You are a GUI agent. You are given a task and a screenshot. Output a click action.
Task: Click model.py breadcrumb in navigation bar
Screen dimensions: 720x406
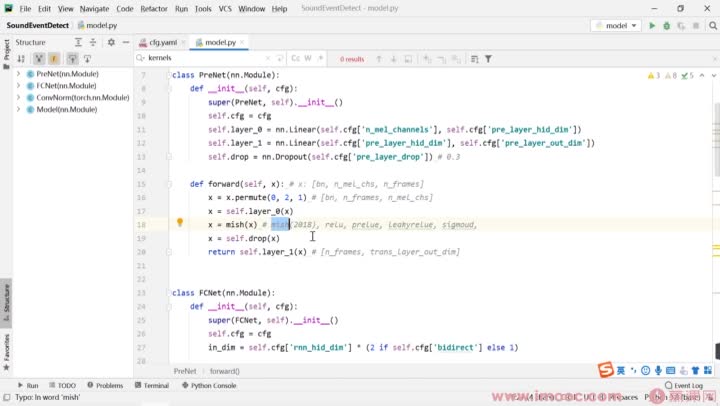coord(97,25)
